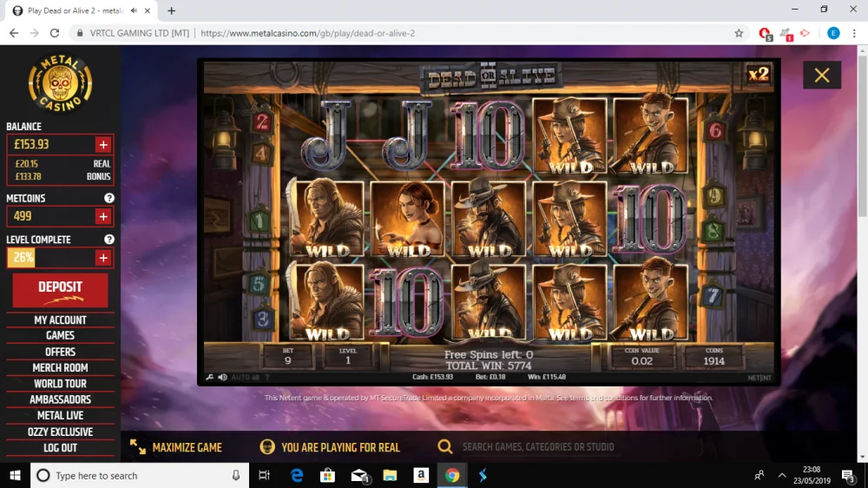Click the playing for real skull icon
This screenshot has height=488, width=868.
[267, 446]
